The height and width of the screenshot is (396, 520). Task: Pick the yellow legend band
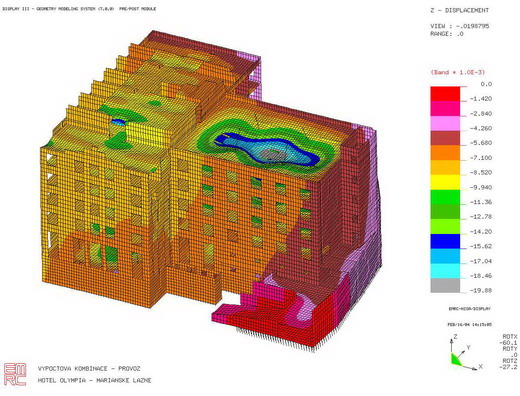(445, 182)
